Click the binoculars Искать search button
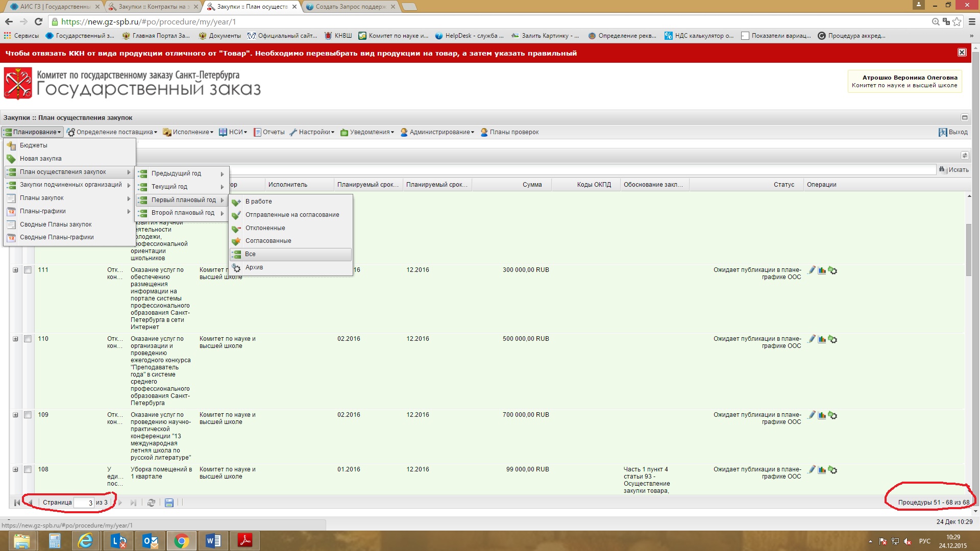The width and height of the screenshot is (980, 551). tap(953, 170)
